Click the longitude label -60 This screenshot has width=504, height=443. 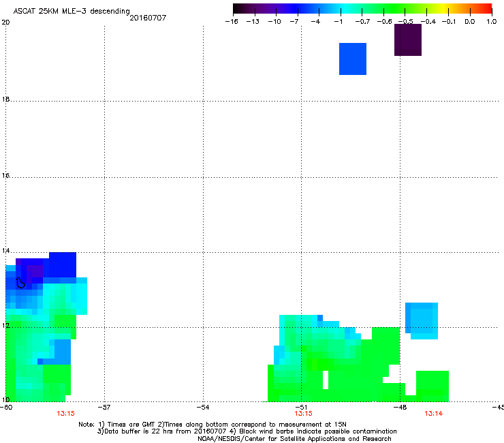pyautogui.click(x=6, y=408)
